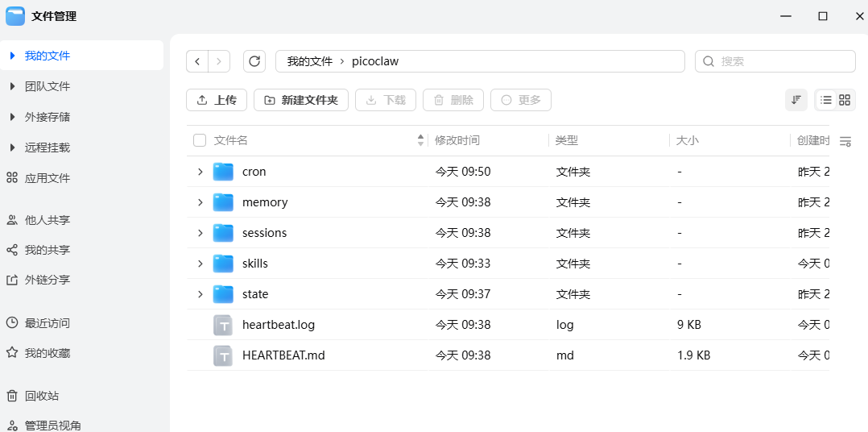Click the sort order icon

[796, 100]
